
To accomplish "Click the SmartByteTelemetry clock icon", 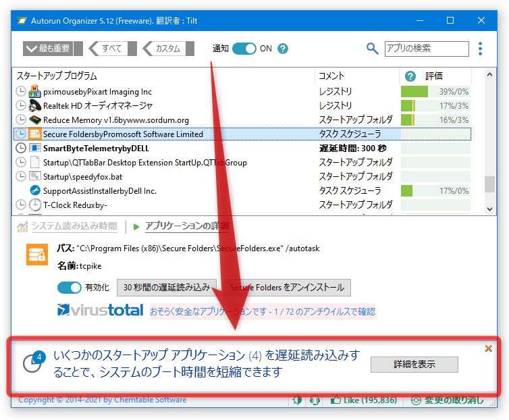I will point(21,148).
